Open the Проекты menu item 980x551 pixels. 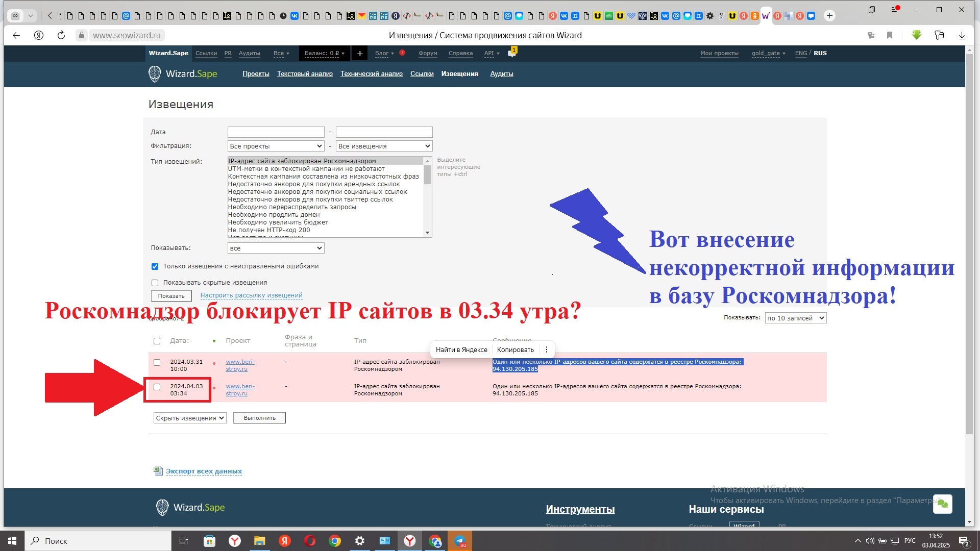256,74
